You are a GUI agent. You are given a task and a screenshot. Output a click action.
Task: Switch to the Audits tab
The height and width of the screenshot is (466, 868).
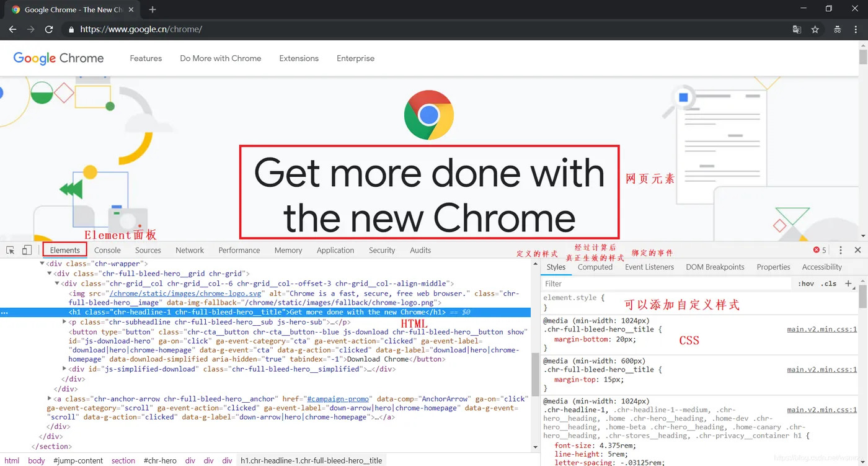pyautogui.click(x=420, y=250)
